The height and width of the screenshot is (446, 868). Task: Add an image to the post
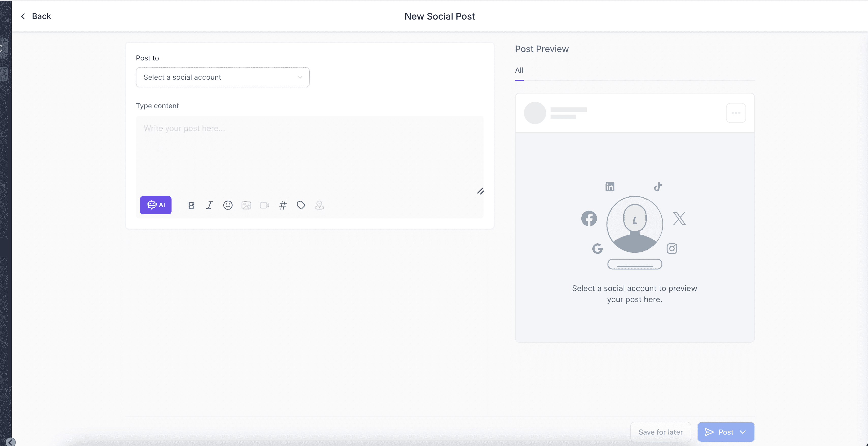click(246, 205)
